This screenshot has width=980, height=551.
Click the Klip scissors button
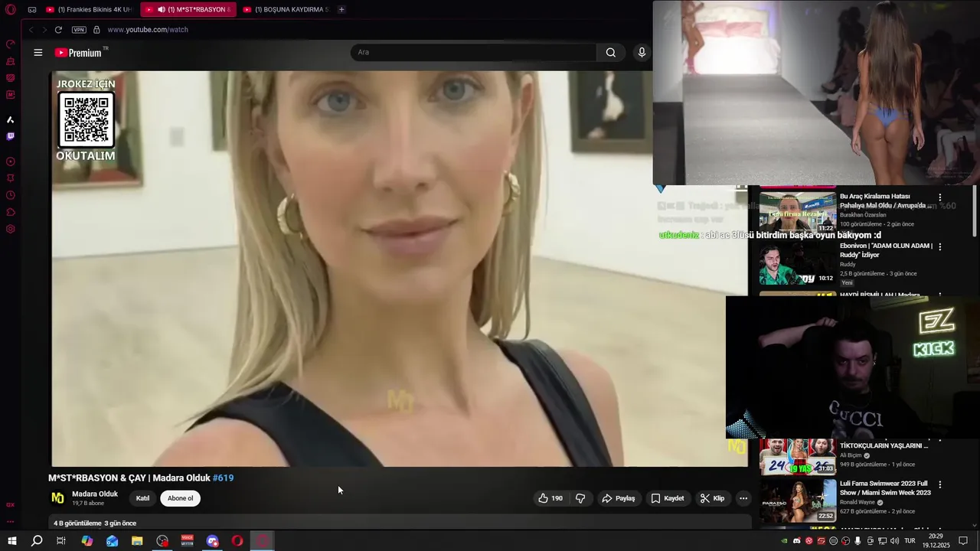click(712, 498)
